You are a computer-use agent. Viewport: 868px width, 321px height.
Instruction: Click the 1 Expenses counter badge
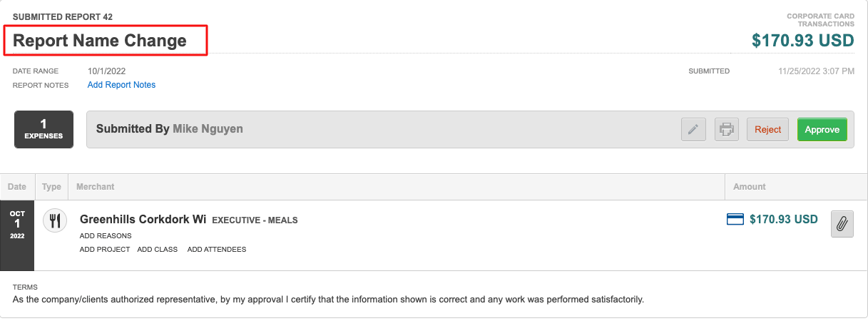pos(44,129)
